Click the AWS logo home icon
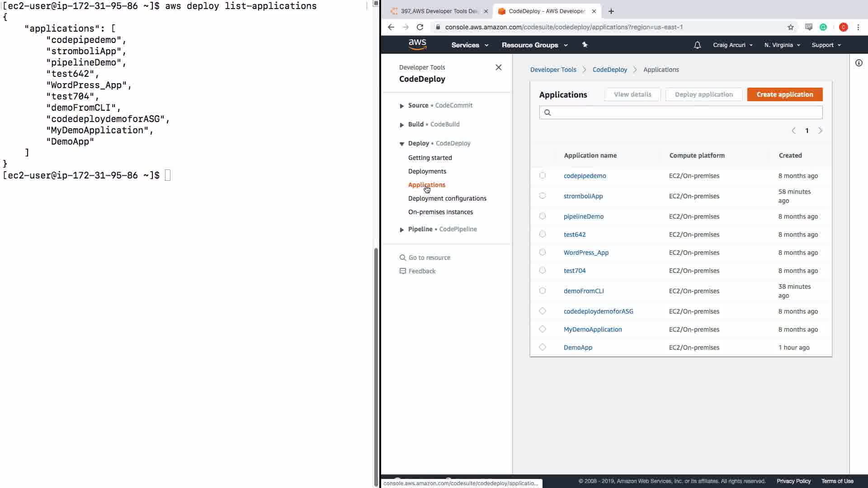This screenshot has width=868, height=488. pyautogui.click(x=417, y=44)
